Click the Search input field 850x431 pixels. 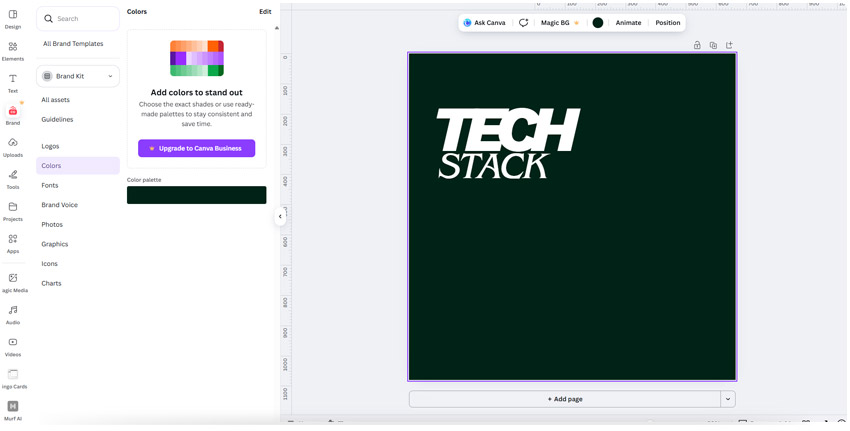80,18
